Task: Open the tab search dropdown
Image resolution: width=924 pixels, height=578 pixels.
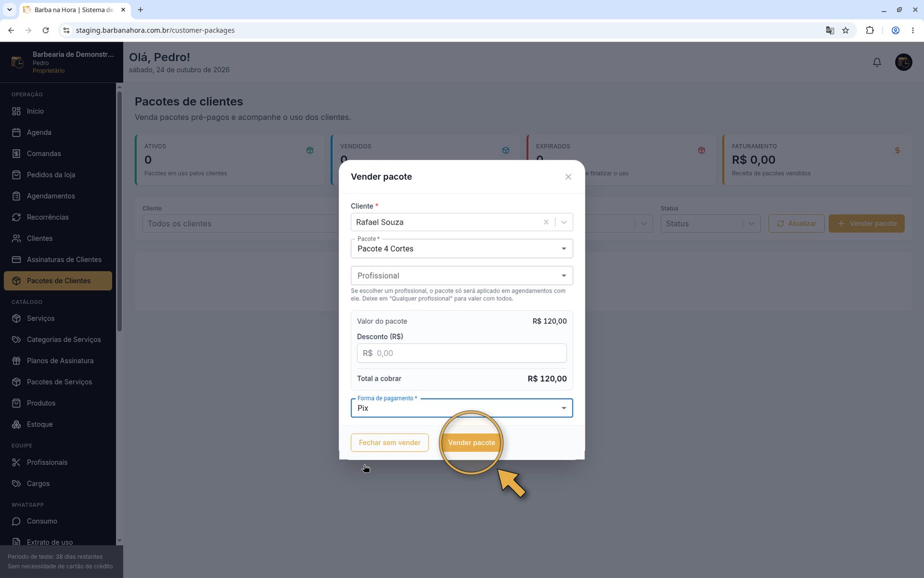Action: click(9, 10)
